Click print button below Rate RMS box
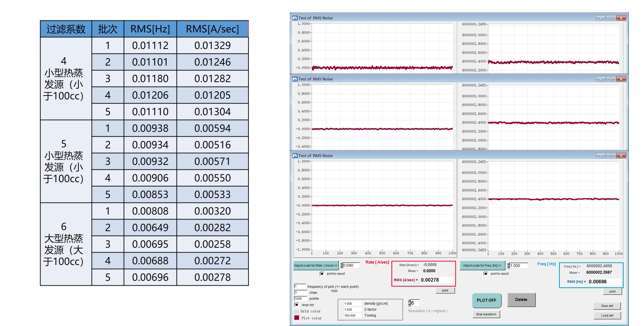This screenshot has height=326, width=644. pos(445,290)
